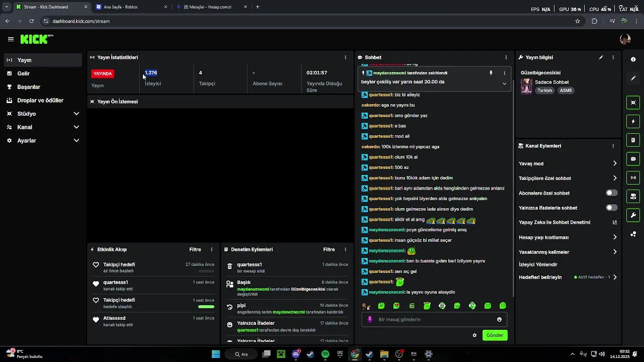Switch to the Ana Sayfa - Roblox browser tab

coord(131,7)
